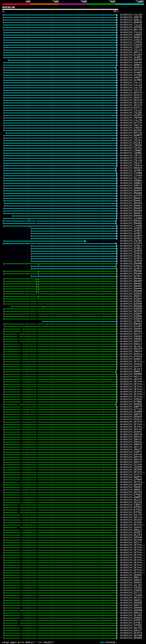Screen dimensions: 146x644
Task: Select hit label UniRef100_A6MWT1
Action: (131, 65)
